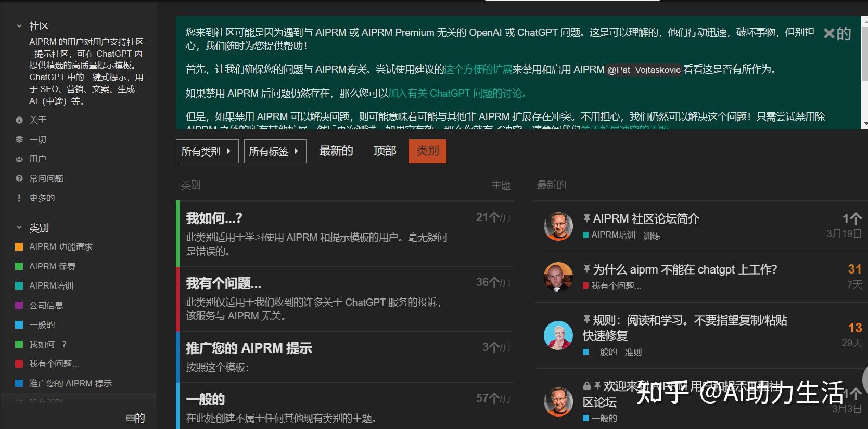The image size is (868, 429).
Task: Click the lock icon on the 欢迎来到 topic
Action: [x=587, y=386]
